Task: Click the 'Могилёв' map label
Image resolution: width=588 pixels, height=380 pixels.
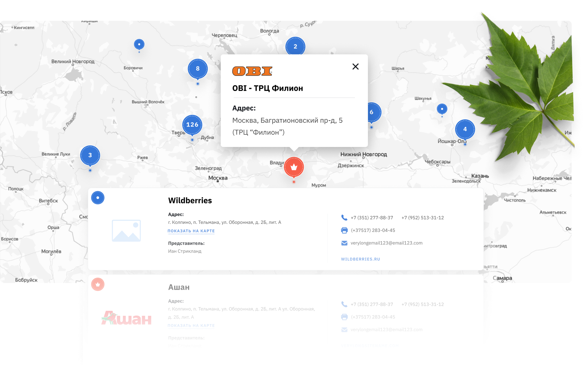Action: point(51,251)
